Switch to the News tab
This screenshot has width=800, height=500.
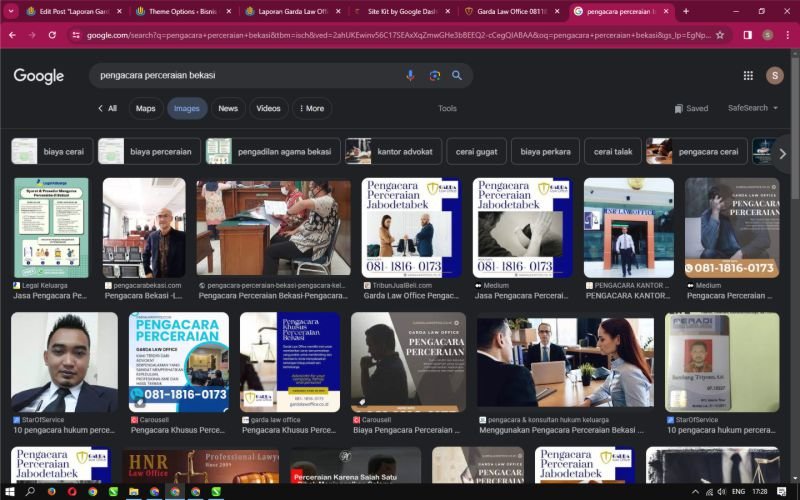(228, 108)
